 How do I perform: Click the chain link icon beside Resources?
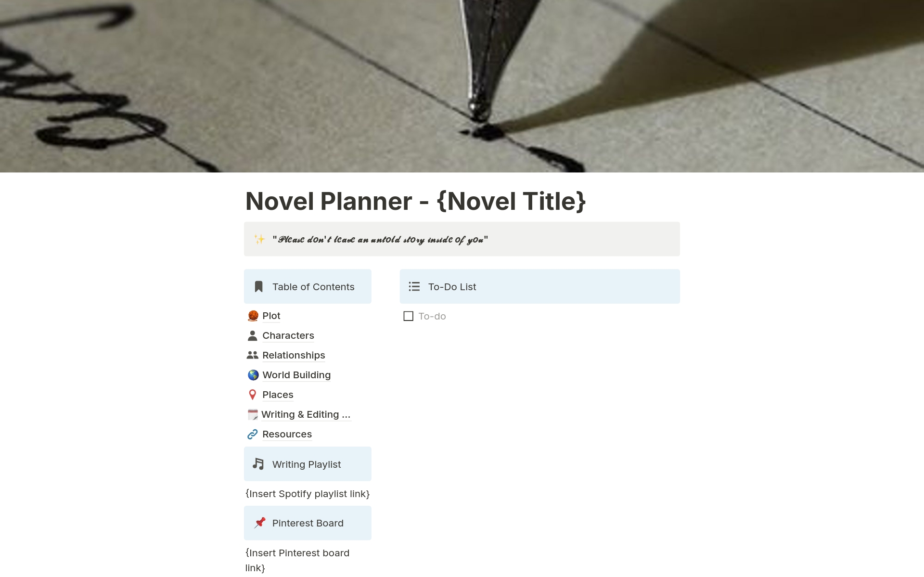tap(253, 434)
